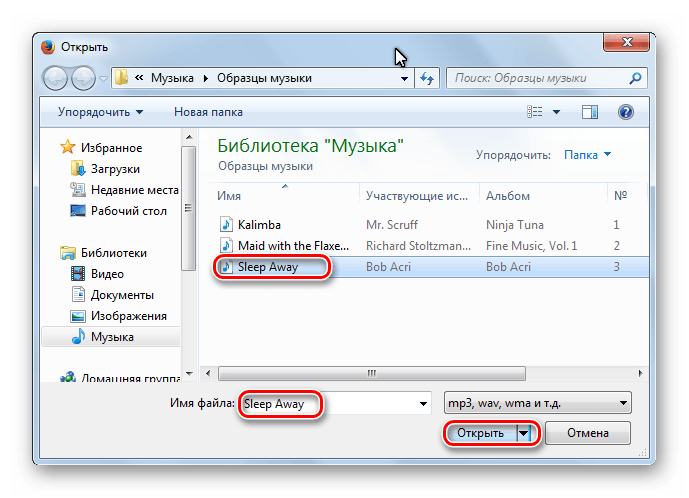Select Образцы музыки in address breadcrumb

(265, 78)
